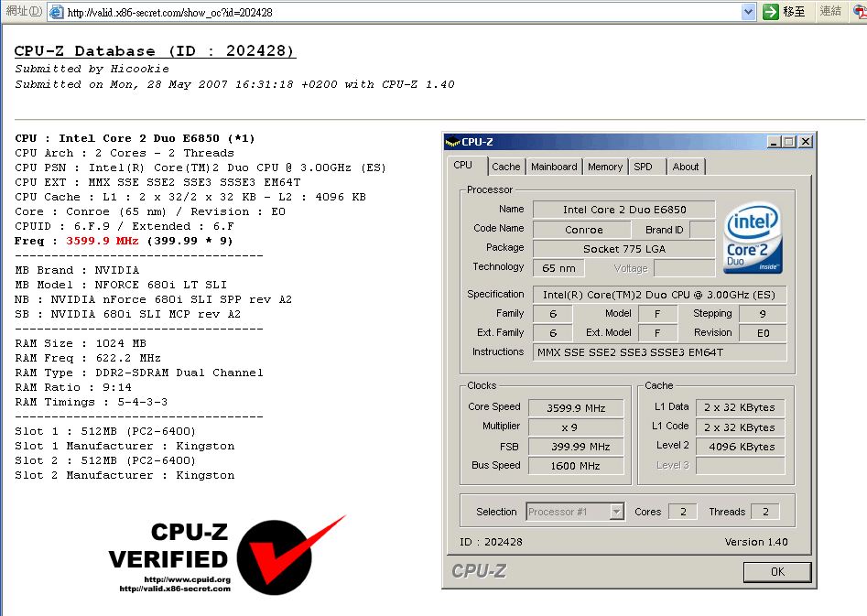Open the address bar dropdown arrow
The height and width of the screenshot is (616, 867).
748,12
